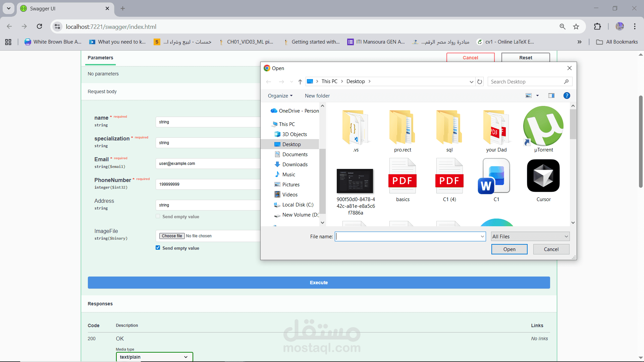Viewport: 644px width, 362px height.
Task: Change view with the view icon
Action: click(x=529, y=96)
